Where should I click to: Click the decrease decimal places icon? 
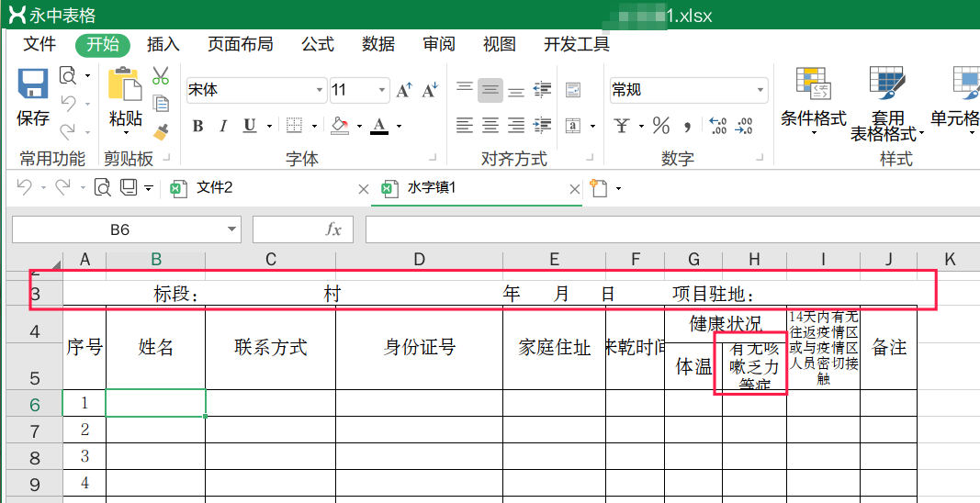pyautogui.click(x=744, y=126)
